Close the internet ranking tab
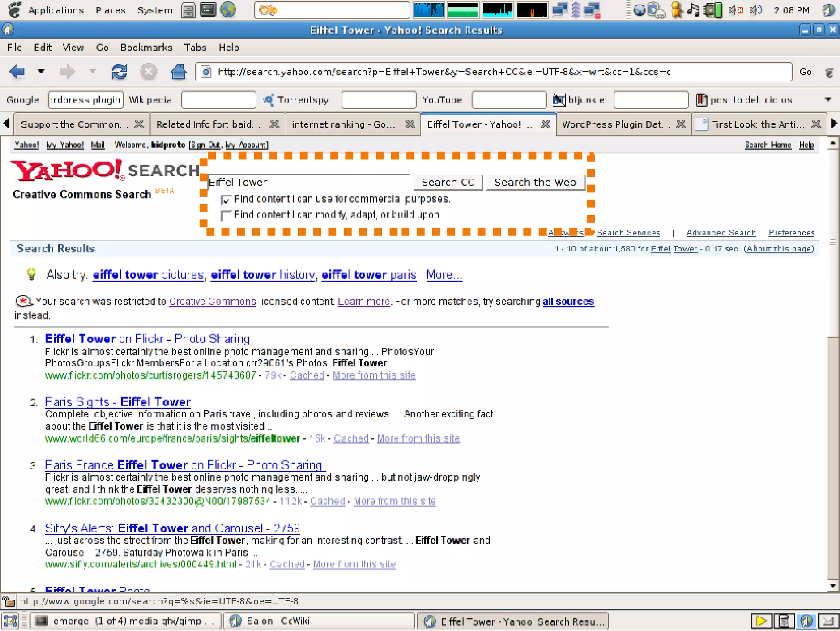Screen dimensions: 840x631 409,124
